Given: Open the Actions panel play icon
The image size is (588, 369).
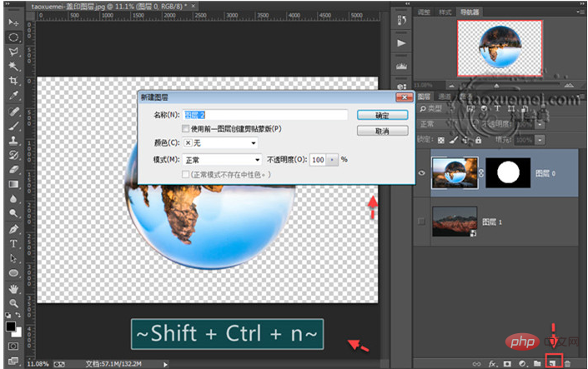Looking at the screenshot, I should point(401,43).
